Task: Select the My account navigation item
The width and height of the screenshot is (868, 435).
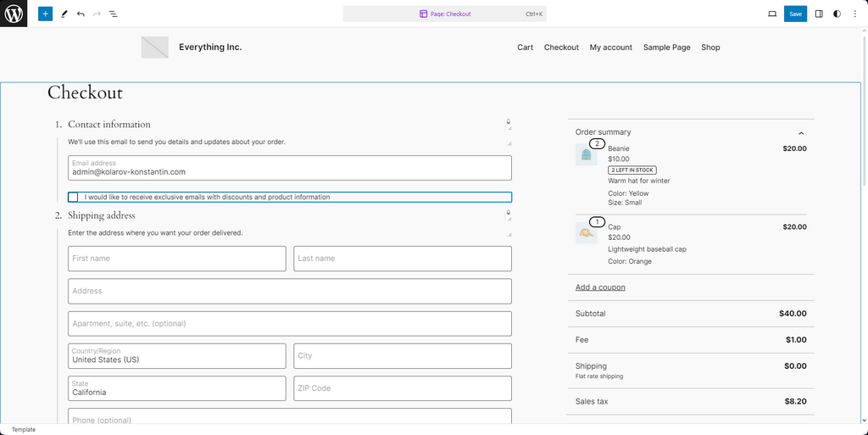Action: pyautogui.click(x=610, y=47)
